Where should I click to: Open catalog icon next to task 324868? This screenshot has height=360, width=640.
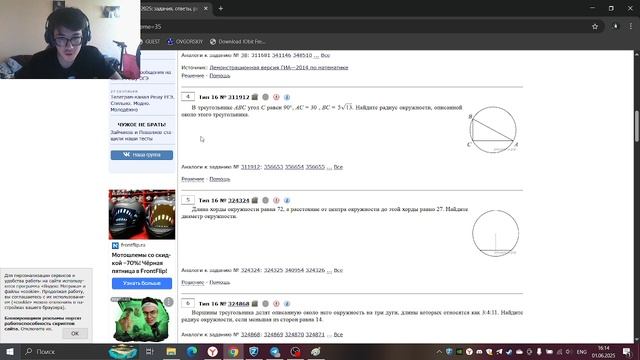coord(255,303)
